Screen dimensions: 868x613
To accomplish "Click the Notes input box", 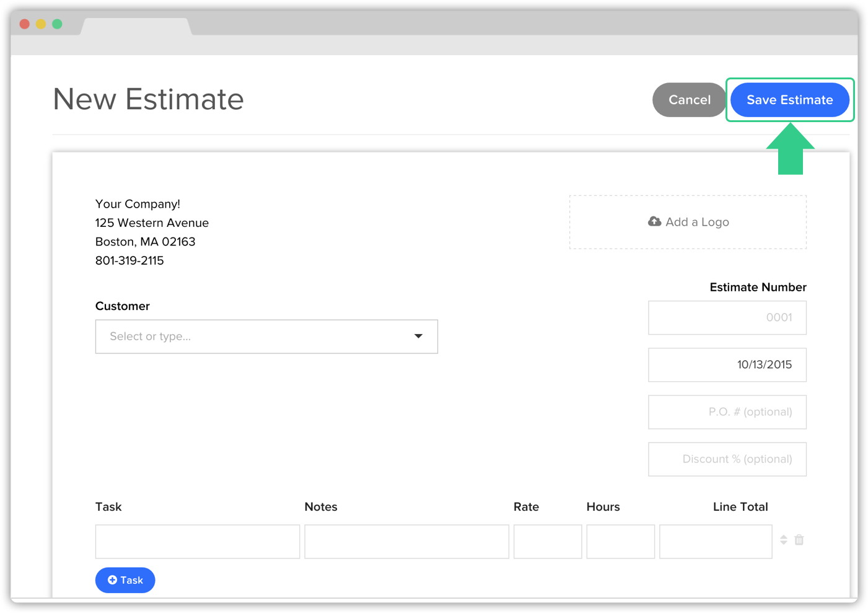I will tap(406, 542).
